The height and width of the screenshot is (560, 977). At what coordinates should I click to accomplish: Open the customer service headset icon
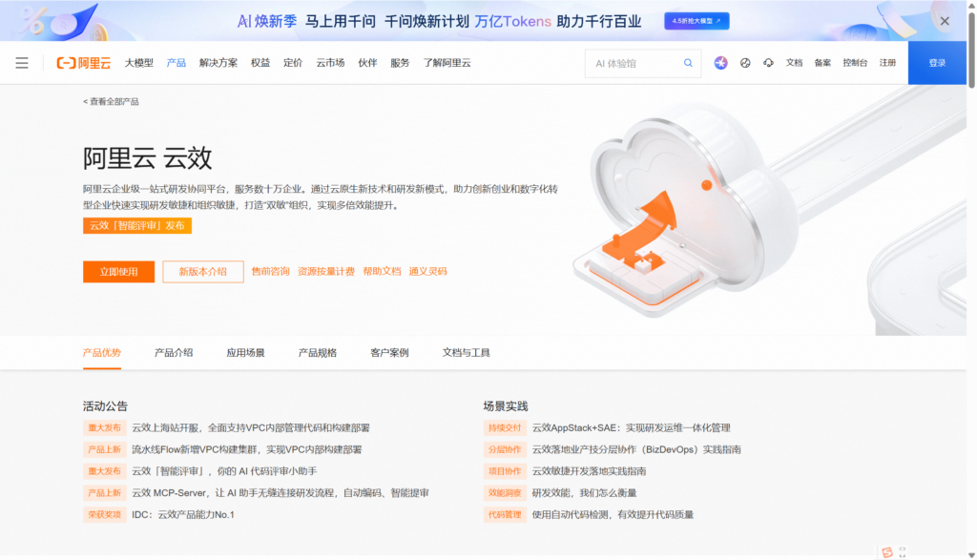coord(768,63)
